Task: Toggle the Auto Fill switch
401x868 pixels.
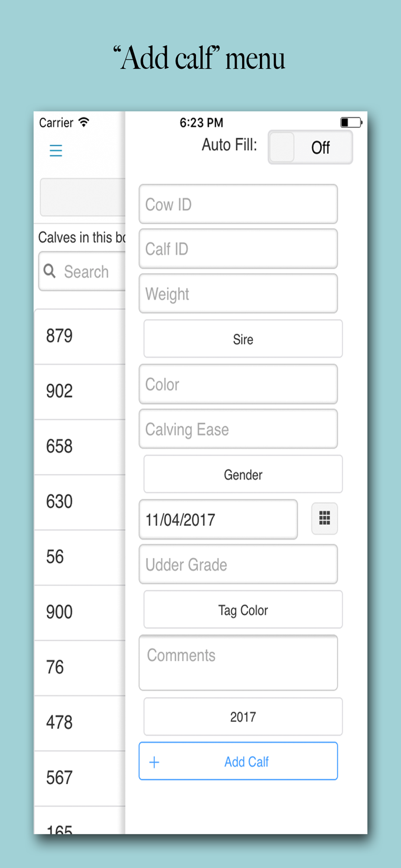Action: click(x=310, y=148)
